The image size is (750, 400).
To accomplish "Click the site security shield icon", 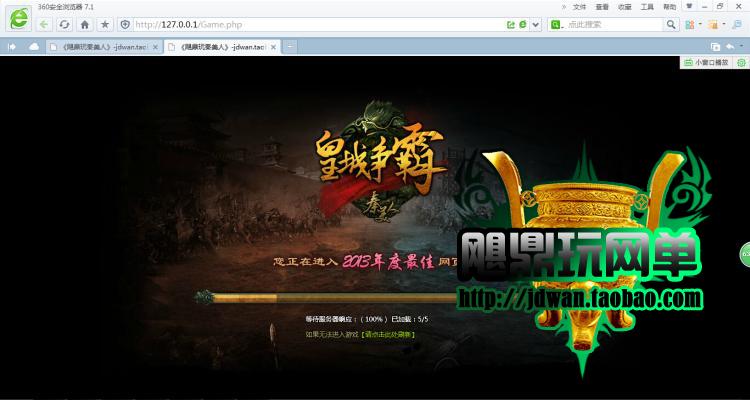I will tap(125, 24).
